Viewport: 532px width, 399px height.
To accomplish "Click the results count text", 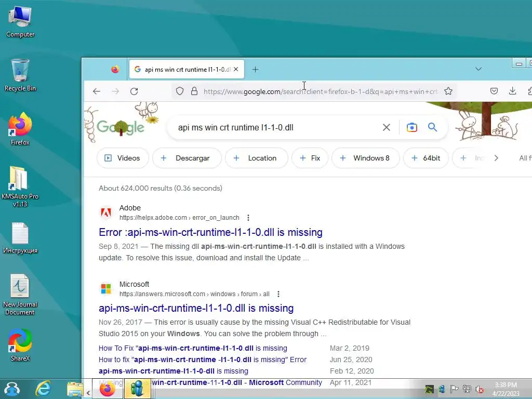I will pyautogui.click(x=161, y=188).
